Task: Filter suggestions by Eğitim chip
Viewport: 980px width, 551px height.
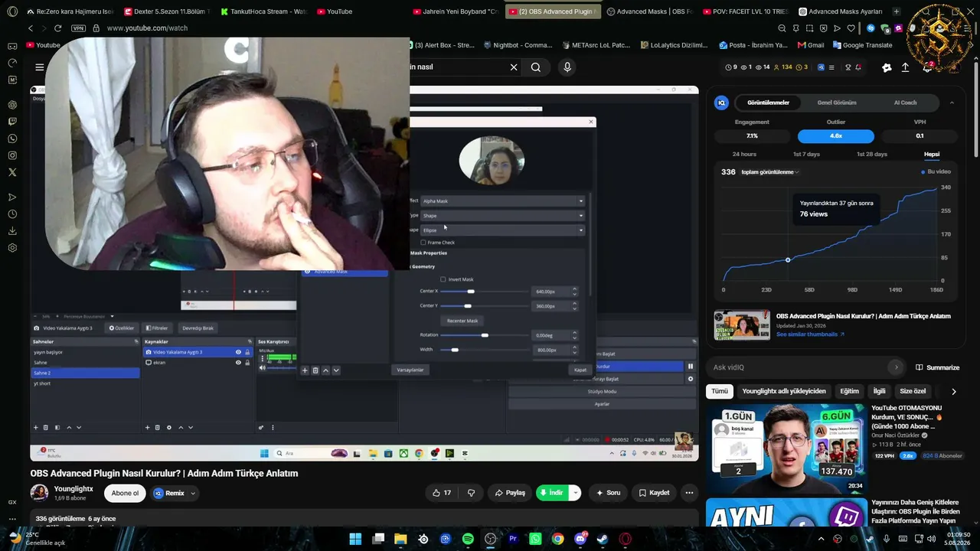Action: 850,391
